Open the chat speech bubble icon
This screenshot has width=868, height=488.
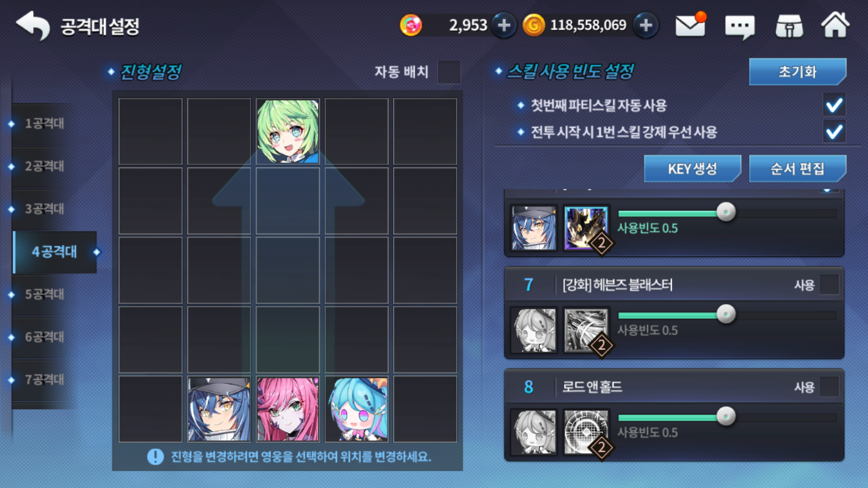pos(740,27)
